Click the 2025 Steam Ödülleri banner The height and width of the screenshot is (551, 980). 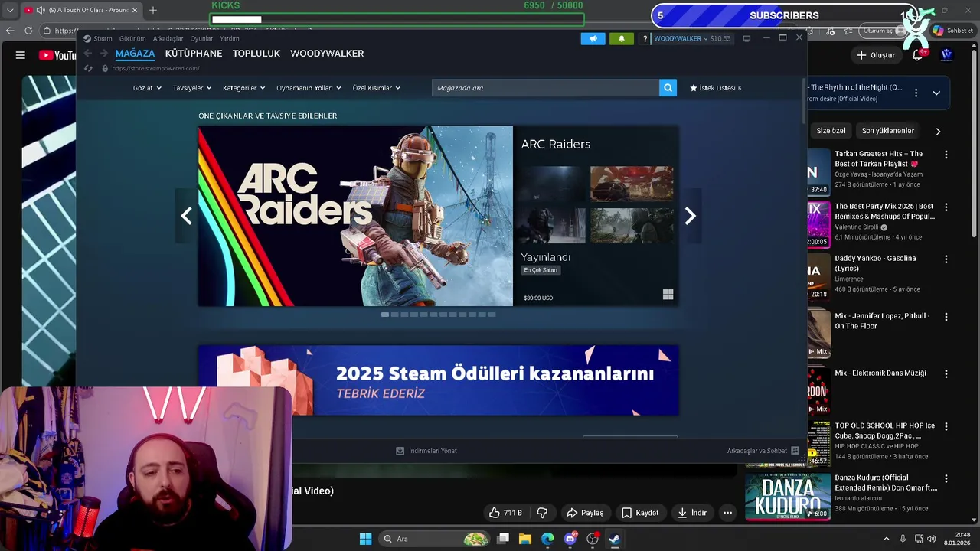438,380
